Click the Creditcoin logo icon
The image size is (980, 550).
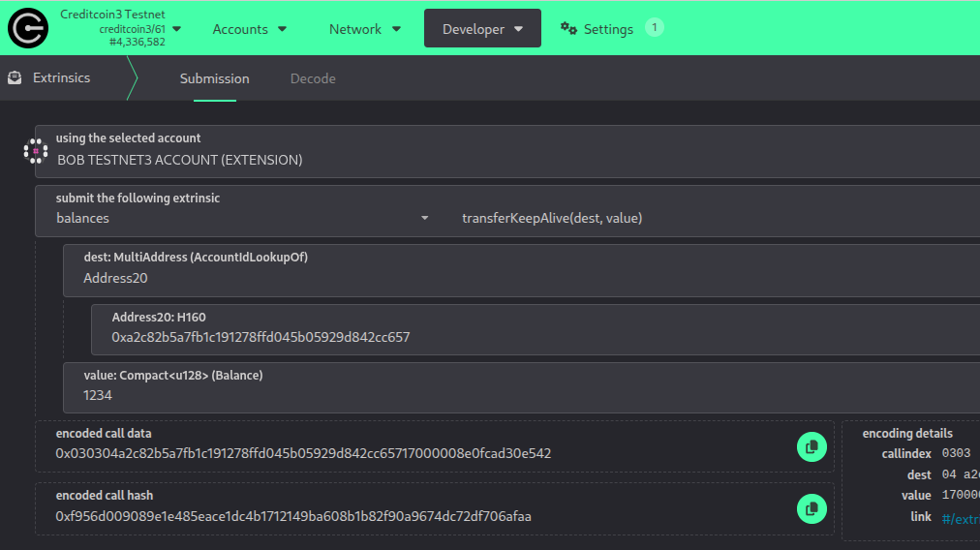(28, 28)
